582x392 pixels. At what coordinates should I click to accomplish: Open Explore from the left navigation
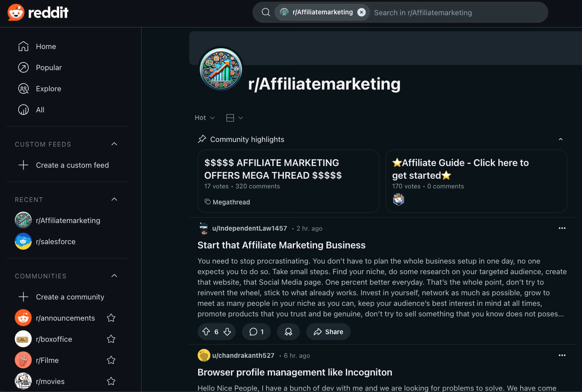pos(48,89)
